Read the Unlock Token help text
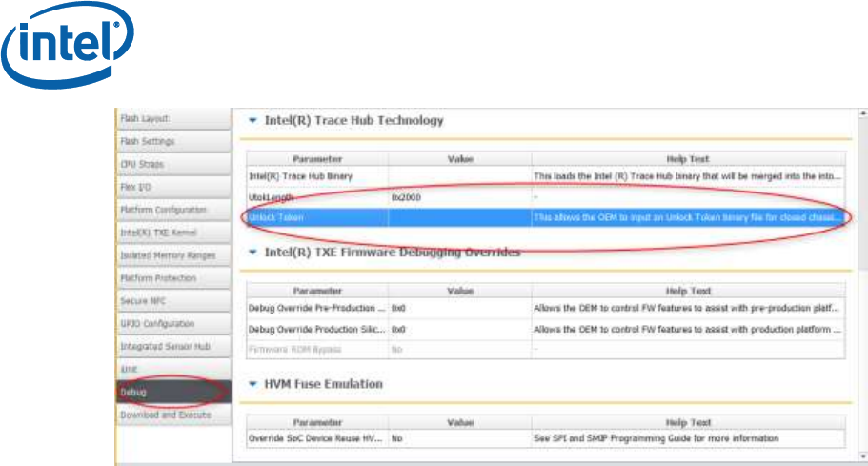 pyautogui.click(x=688, y=217)
